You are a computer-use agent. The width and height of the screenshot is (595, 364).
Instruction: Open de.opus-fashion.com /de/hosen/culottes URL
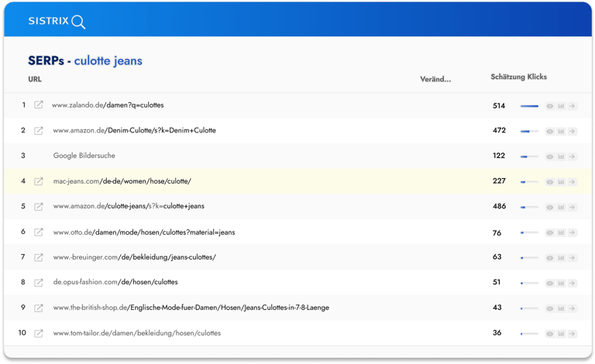[115, 282]
